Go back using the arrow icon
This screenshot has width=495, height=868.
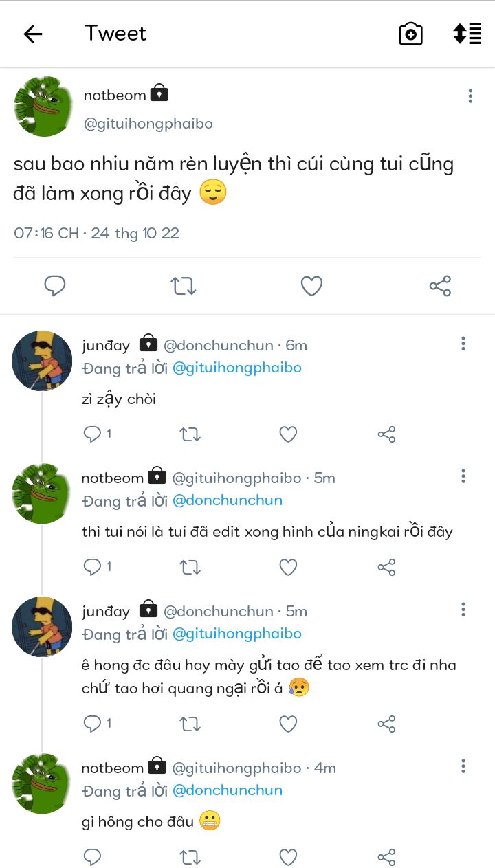click(x=33, y=34)
